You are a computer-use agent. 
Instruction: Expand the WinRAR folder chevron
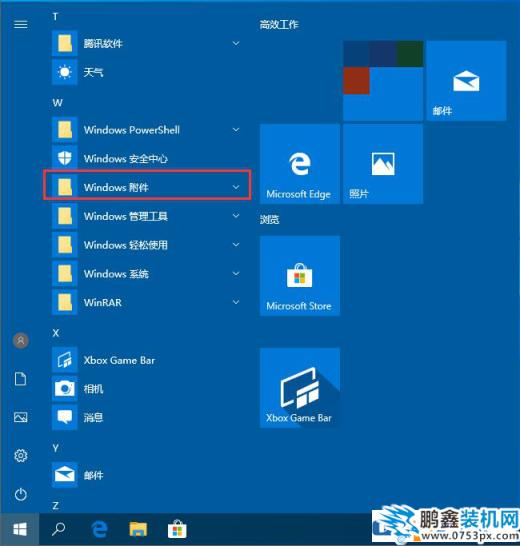pyautogui.click(x=236, y=302)
